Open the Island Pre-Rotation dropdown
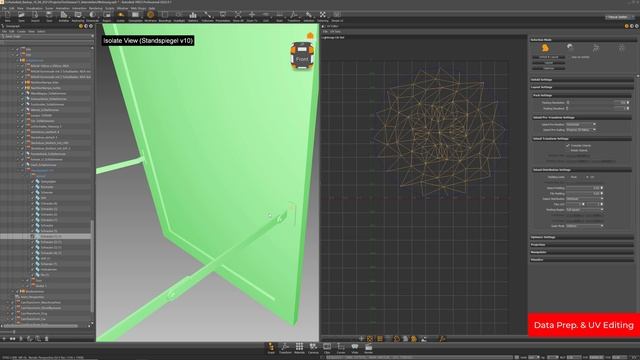 coord(581,124)
